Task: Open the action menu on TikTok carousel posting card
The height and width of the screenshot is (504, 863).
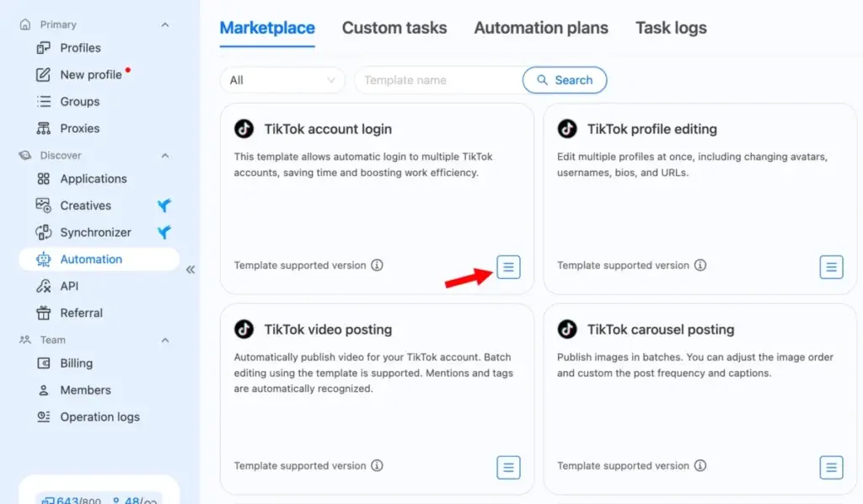Action: pos(831,468)
